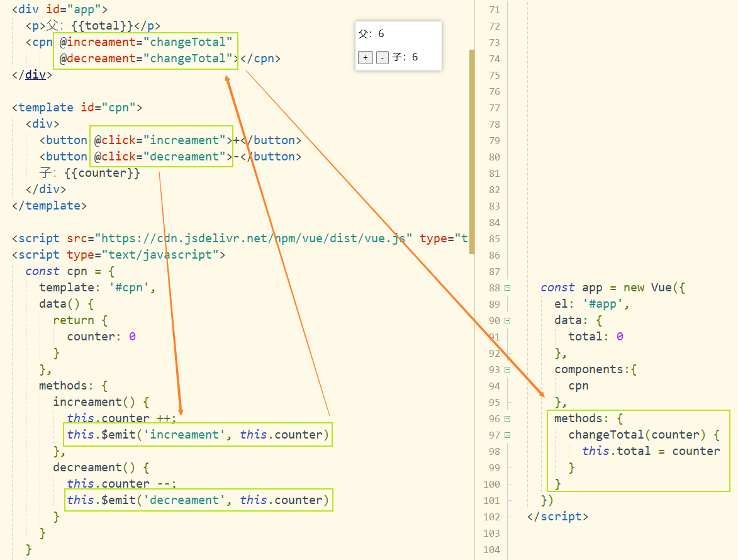Viewport: 738px width, 560px height.
Task: Click '<template id="cpn">' line
Action: pos(77,108)
